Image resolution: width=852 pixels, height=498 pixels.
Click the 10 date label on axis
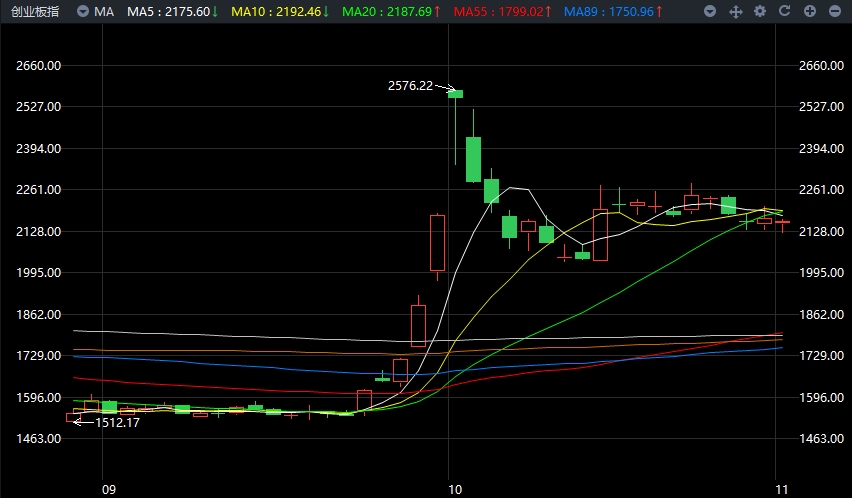[454, 489]
